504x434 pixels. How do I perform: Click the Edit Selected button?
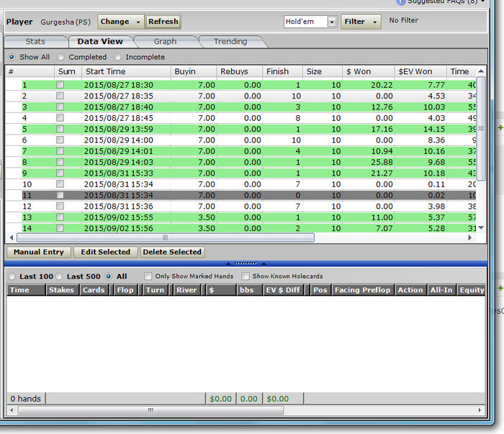pyautogui.click(x=105, y=252)
